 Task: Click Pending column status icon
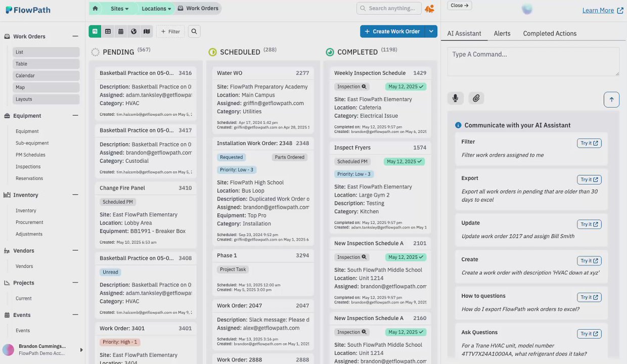95,52
